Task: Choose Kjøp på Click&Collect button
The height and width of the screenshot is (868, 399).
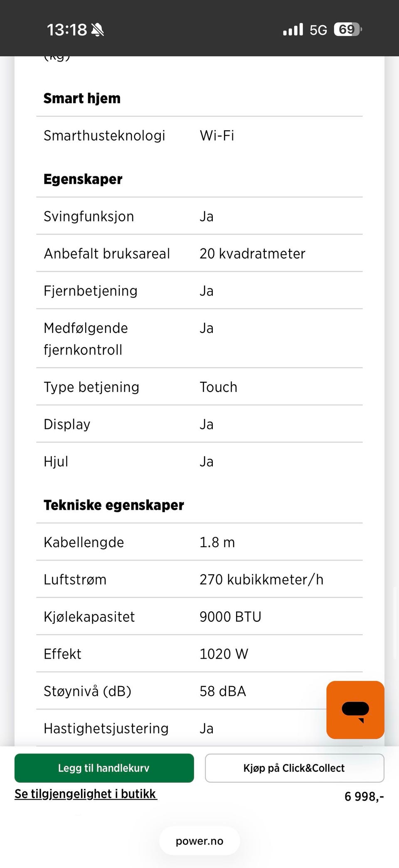Action: [x=294, y=768]
